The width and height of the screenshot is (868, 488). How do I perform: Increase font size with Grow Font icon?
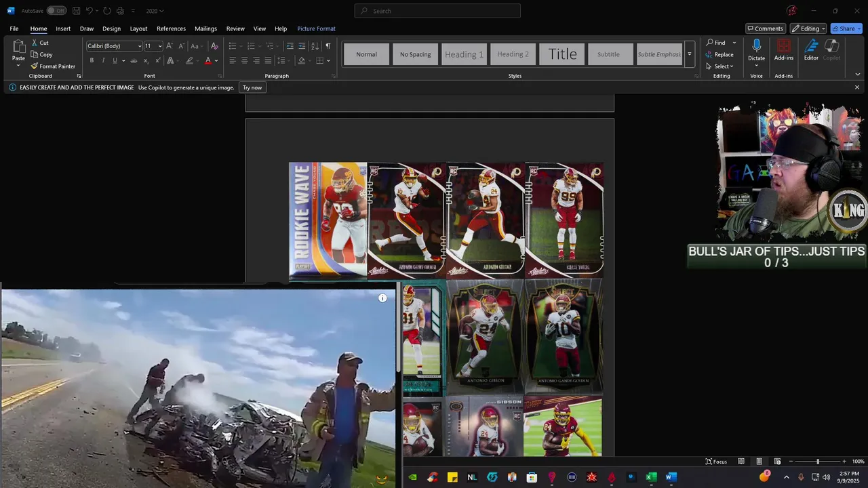pyautogui.click(x=170, y=46)
